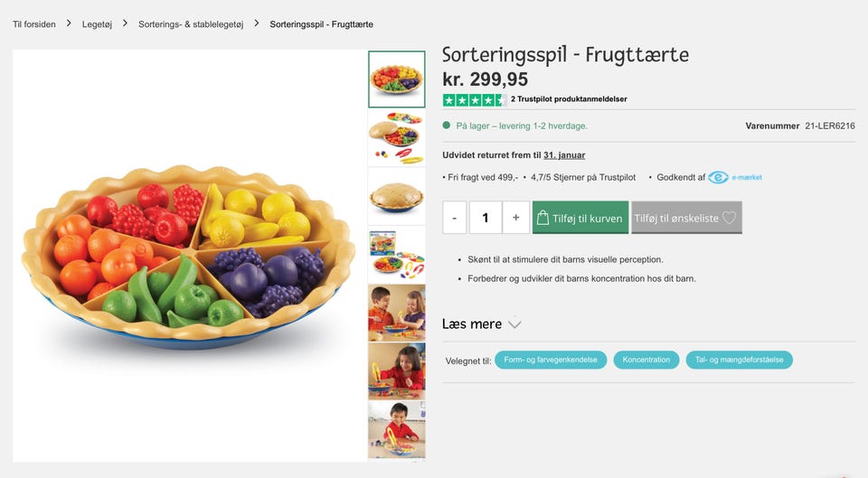Select the Form- og farvegenkendelse tag
Viewport: 868px width, 478px height.
pyautogui.click(x=551, y=360)
